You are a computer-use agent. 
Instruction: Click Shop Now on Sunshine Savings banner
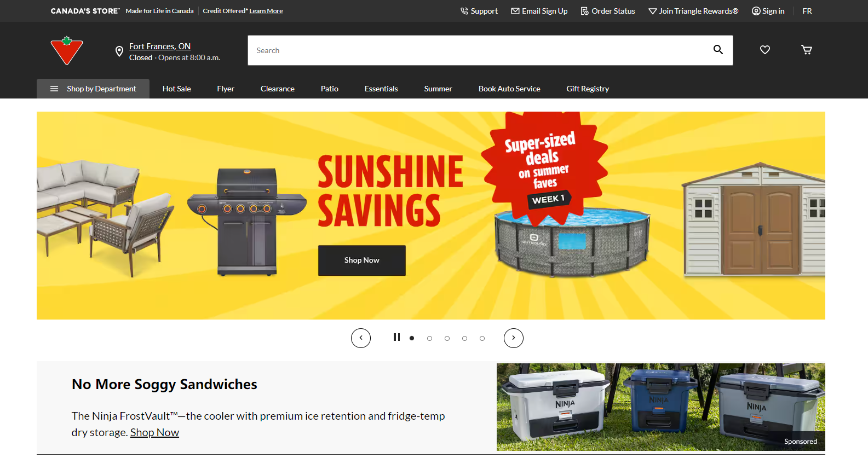click(362, 260)
